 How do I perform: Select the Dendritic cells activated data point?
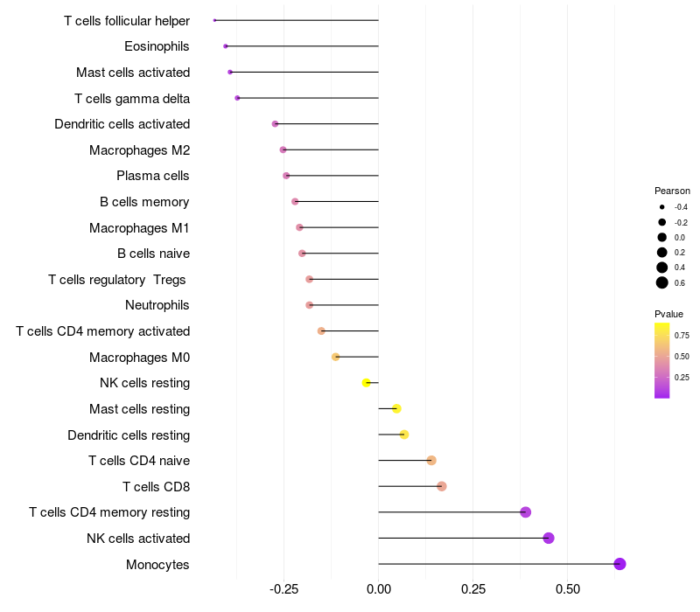coord(275,124)
